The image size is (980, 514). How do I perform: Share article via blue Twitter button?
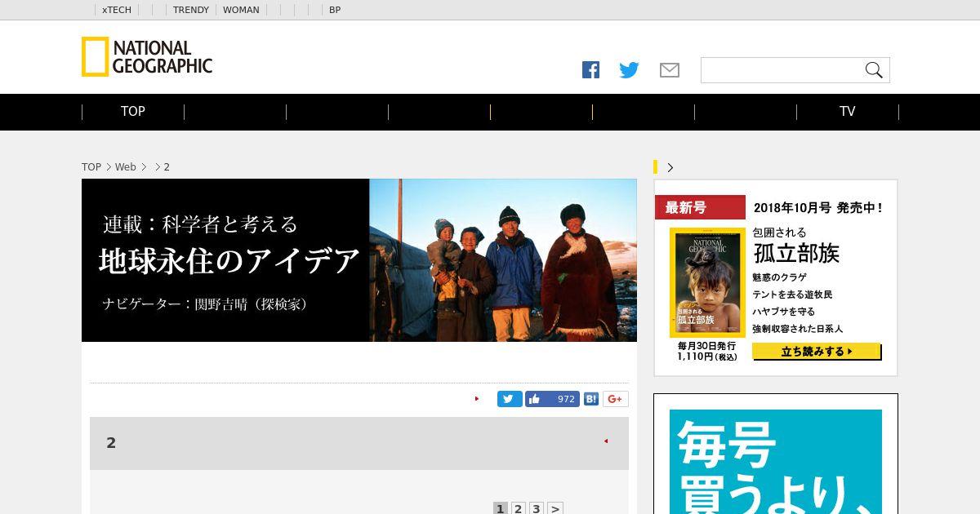(x=510, y=399)
